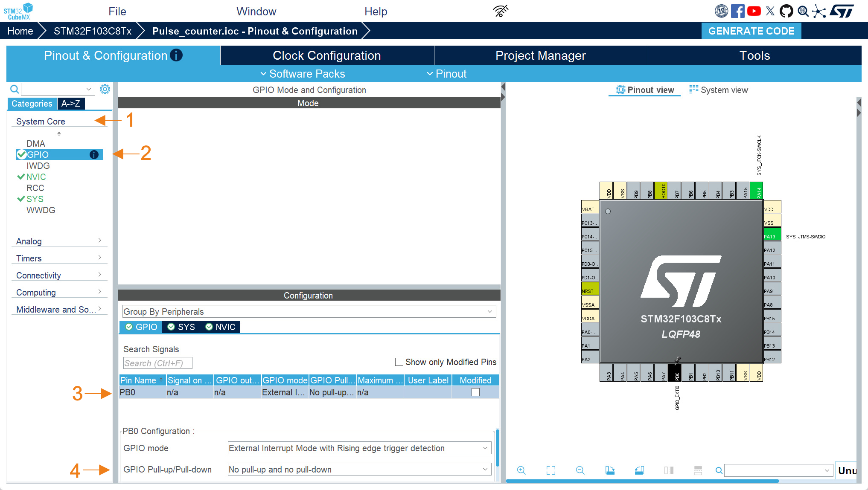Viewport: 868px width, 490px height.
Task: Select DMA in System Core
Action: coord(36,144)
